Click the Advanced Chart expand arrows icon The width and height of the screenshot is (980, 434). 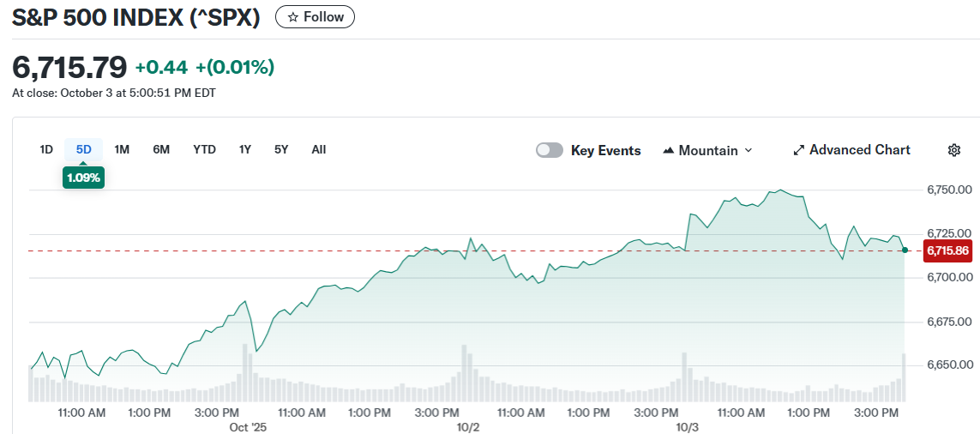(x=798, y=150)
